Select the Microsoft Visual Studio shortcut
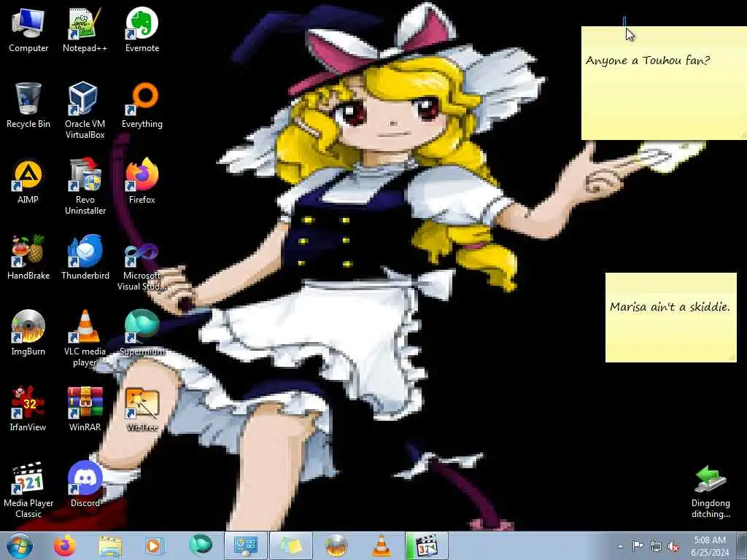The width and height of the screenshot is (747, 560). (x=142, y=262)
